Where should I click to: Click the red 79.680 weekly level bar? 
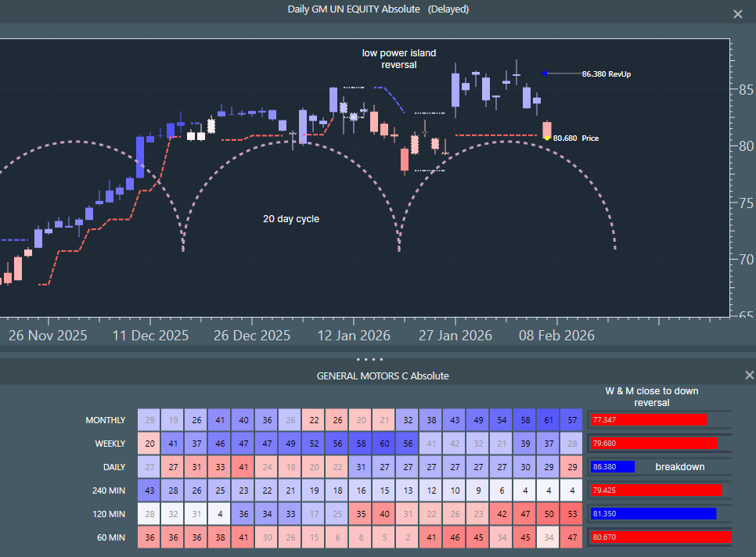653,444
